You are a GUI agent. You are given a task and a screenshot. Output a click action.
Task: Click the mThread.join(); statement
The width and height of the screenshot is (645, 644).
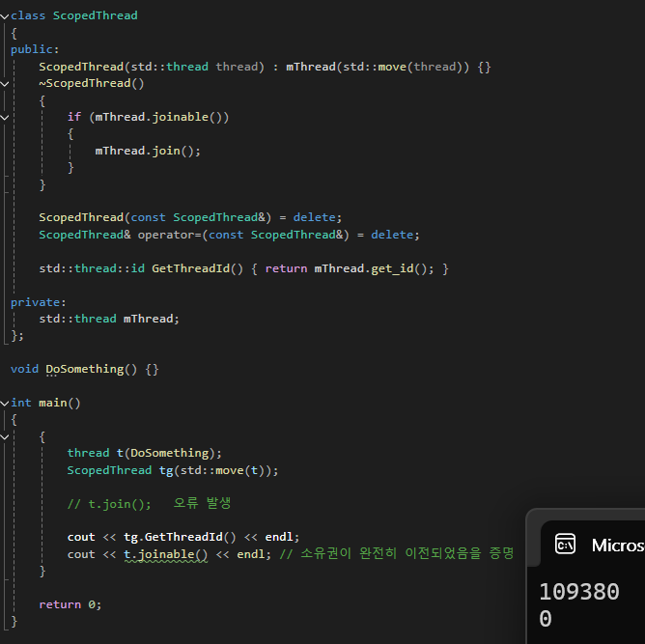148,151
